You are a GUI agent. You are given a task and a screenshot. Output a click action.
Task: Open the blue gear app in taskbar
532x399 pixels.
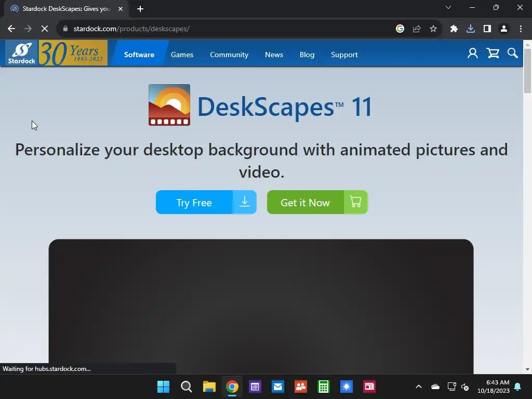click(347, 387)
